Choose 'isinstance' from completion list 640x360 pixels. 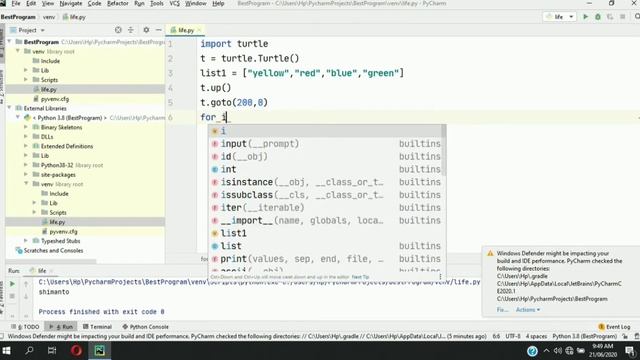[325, 182]
